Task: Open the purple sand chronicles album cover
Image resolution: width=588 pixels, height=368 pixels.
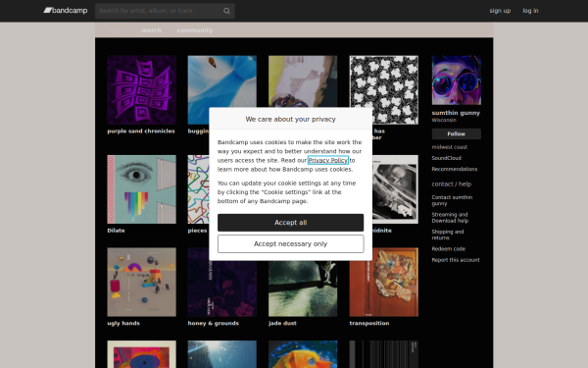Action: click(141, 90)
